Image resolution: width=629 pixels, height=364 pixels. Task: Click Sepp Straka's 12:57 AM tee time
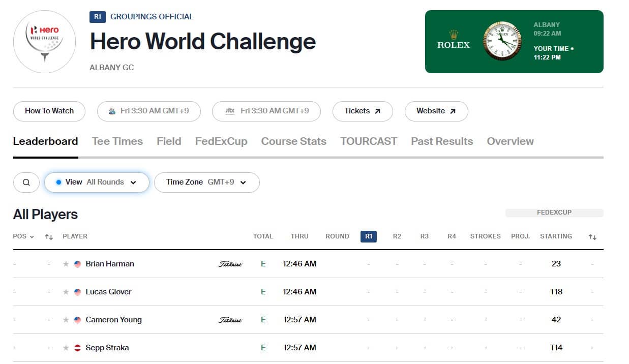click(299, 348)
